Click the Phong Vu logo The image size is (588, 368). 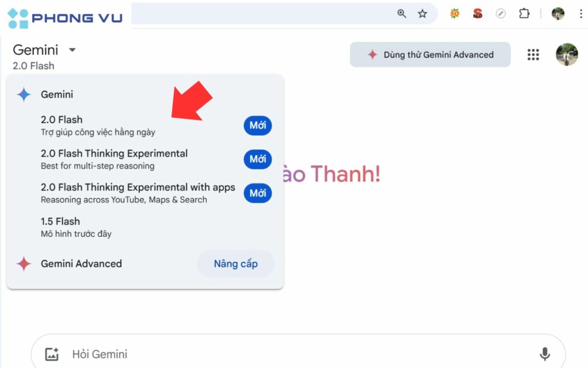(x=63, y=16)
